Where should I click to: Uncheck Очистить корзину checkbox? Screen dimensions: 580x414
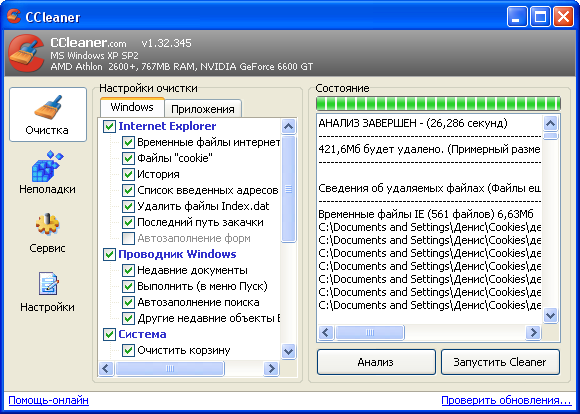[128, 350]
